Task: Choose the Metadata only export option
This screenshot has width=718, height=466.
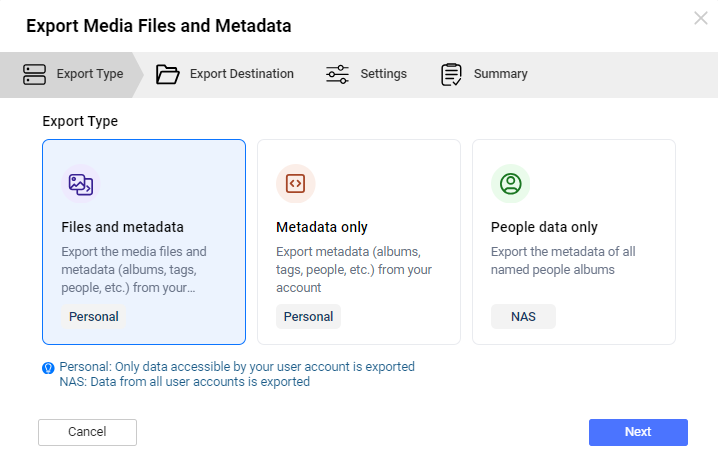Action: (359, 242)
